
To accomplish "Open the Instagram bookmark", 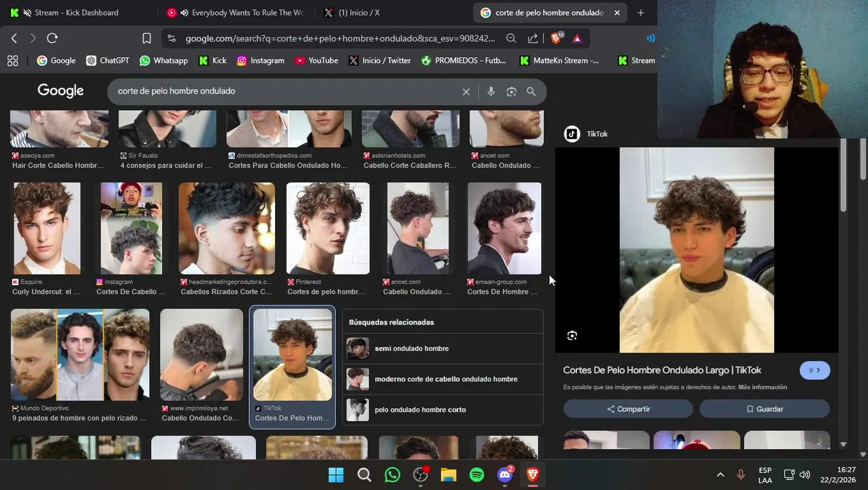I will coord(260,61).
